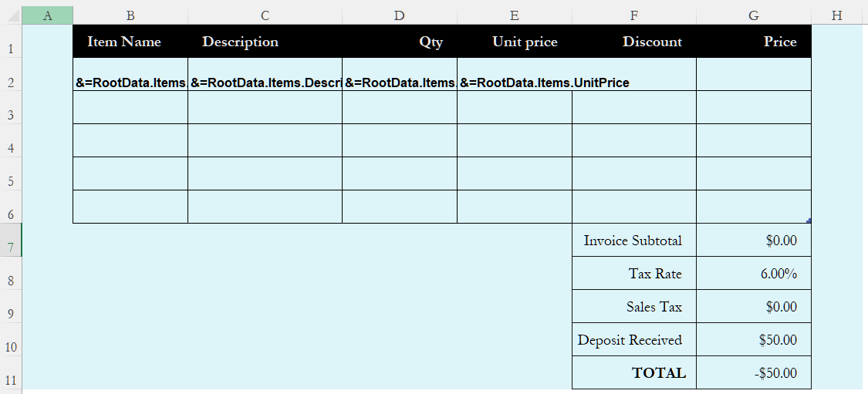Screen dimensions: 868x394
Task: Click the Unit price header cell
Action: 515,42
